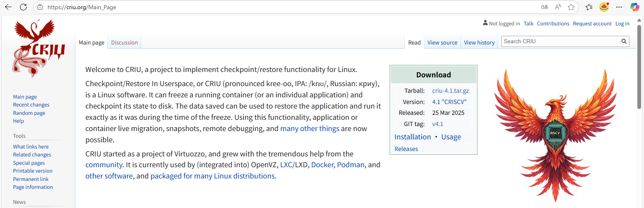644x208 pixels.
Task: Open Related changes
Action: [x=32, y=155]
